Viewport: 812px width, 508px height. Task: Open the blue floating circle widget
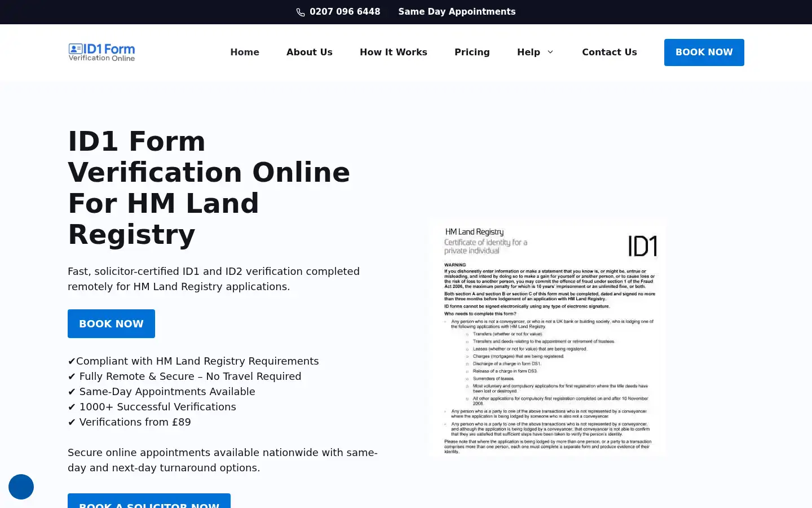[21, 487]
